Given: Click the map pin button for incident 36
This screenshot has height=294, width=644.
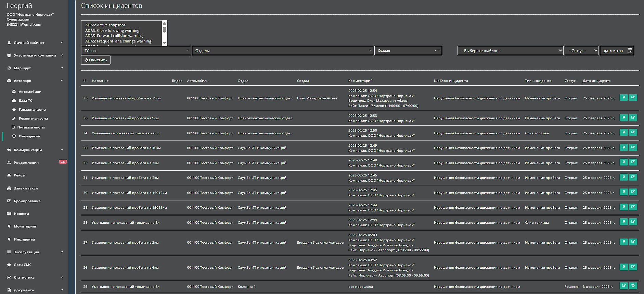Looking at the screenshot, I should (623, 98).
